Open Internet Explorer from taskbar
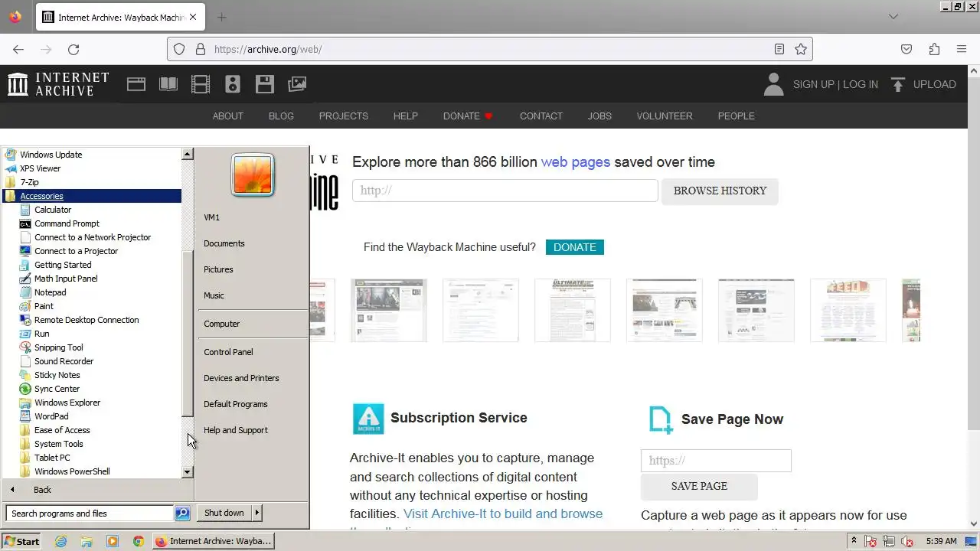 point(60,541)
